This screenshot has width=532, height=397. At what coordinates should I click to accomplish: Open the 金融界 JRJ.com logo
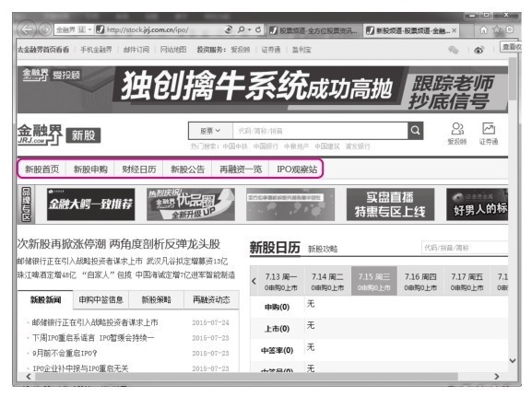[40, 134]
